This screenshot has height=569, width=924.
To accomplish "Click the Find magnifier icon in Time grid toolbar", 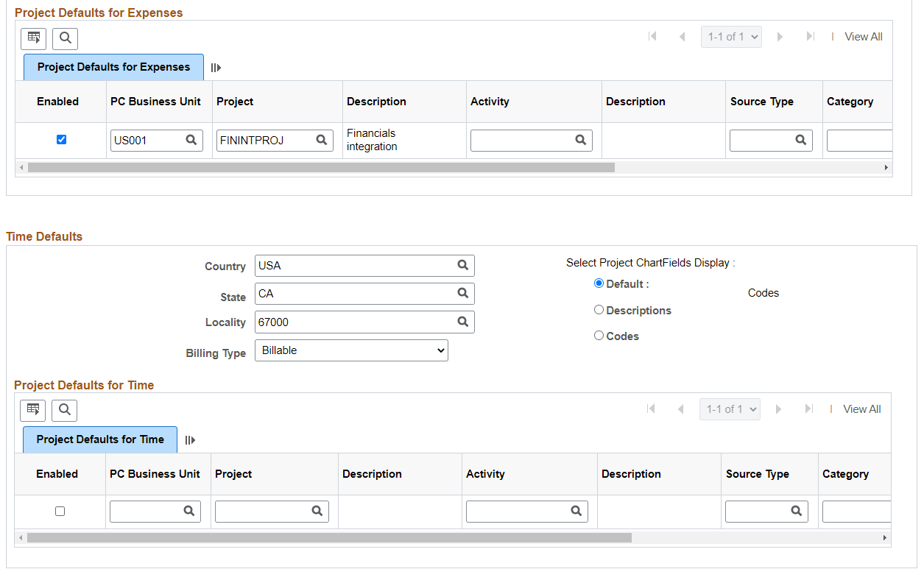I will click(x=64, y=410).
